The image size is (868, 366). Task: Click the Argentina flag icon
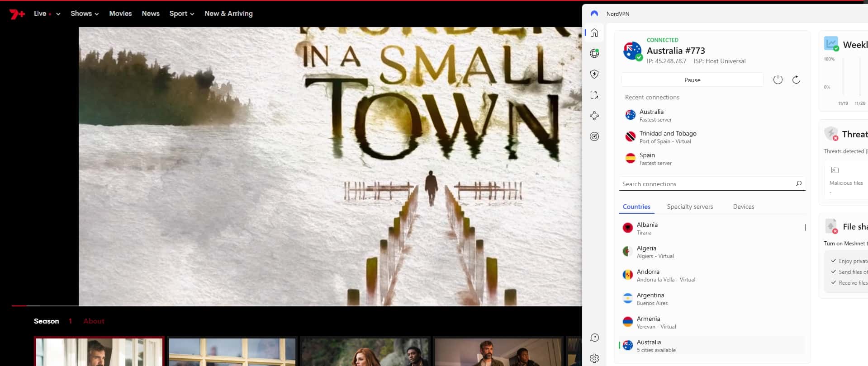627,299
